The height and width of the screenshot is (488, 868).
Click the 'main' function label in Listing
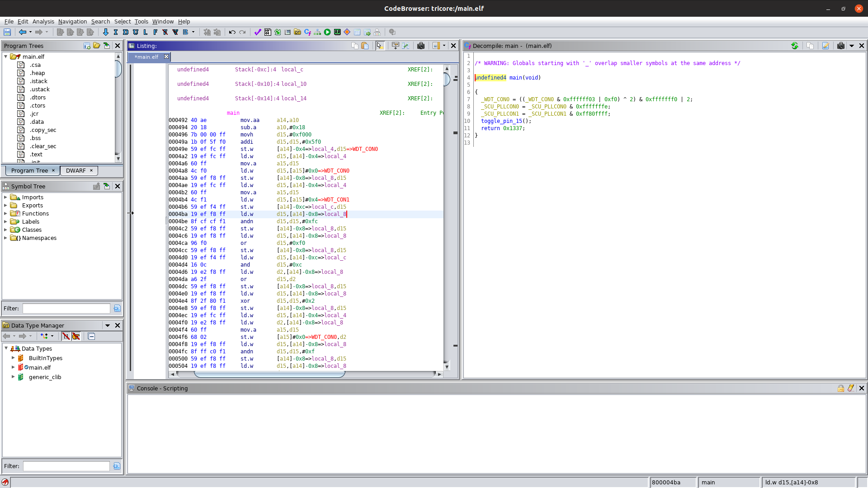pyautogui.click(x=233, y=113)
